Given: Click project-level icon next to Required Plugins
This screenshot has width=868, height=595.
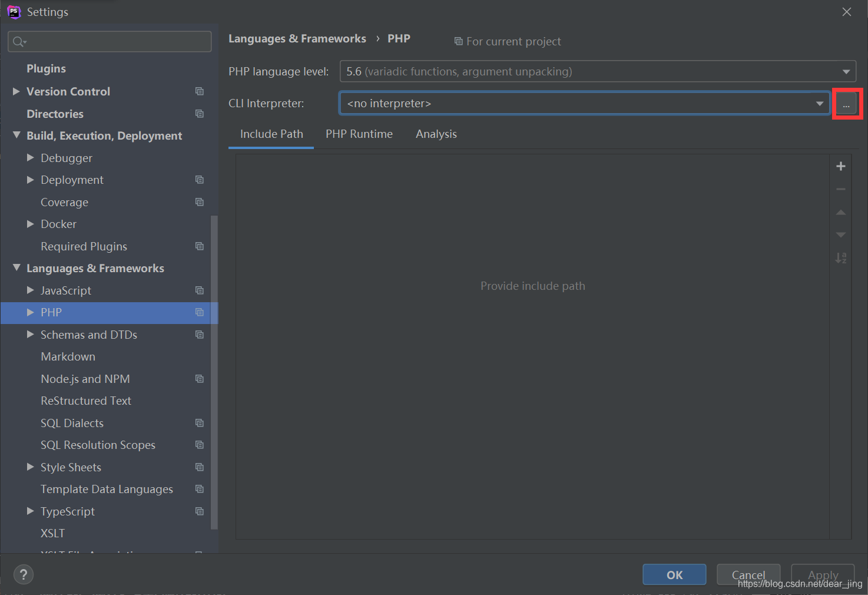Looking at the screenshot, I should coord(200,246).
